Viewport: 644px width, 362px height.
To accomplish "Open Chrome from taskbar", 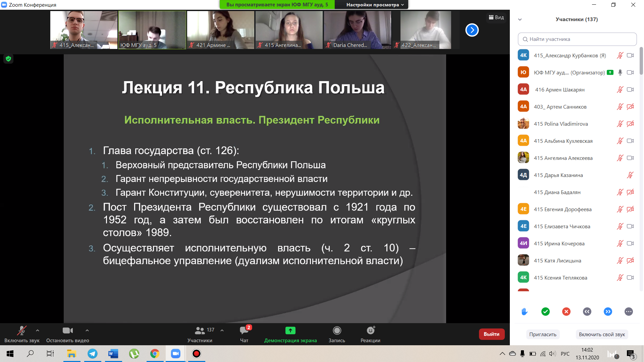I will (155, 354).
